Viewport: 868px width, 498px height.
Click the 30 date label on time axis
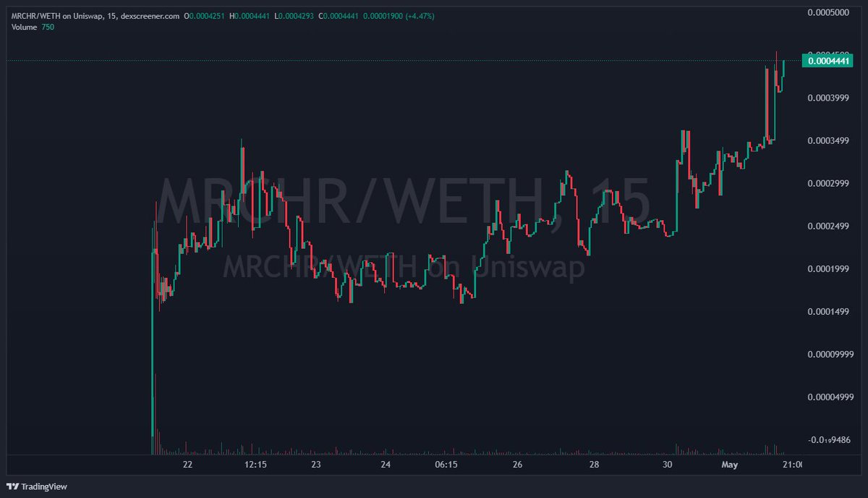click(667, 464)
